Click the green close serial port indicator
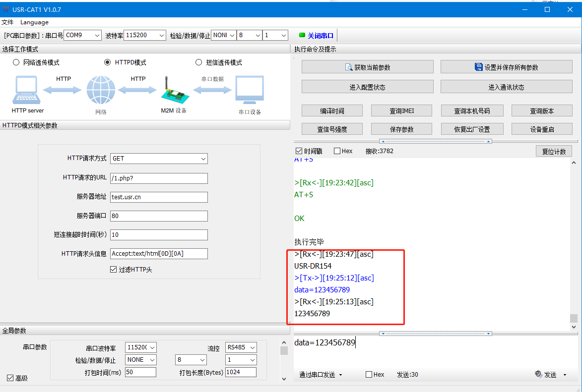This screenshot has height=392, width=582. 302,35
